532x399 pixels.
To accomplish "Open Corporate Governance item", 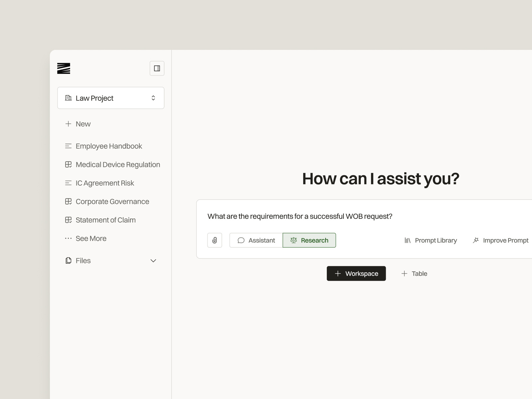I will tap(107, 201).
